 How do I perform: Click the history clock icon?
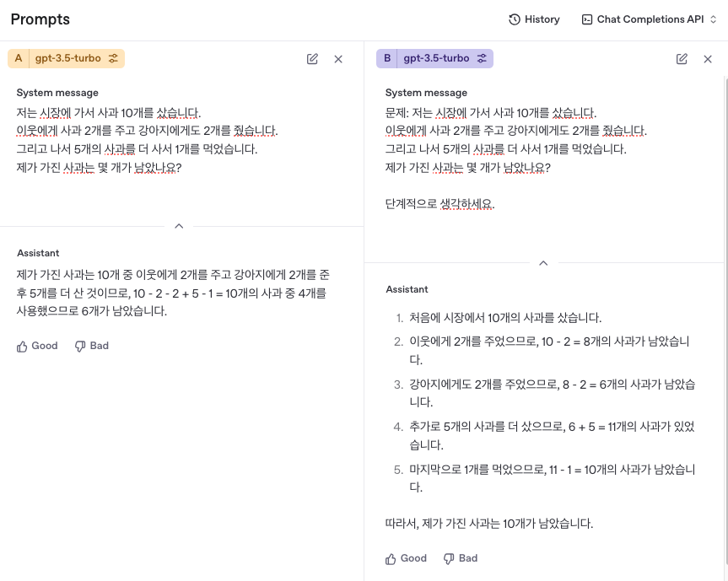515,19
